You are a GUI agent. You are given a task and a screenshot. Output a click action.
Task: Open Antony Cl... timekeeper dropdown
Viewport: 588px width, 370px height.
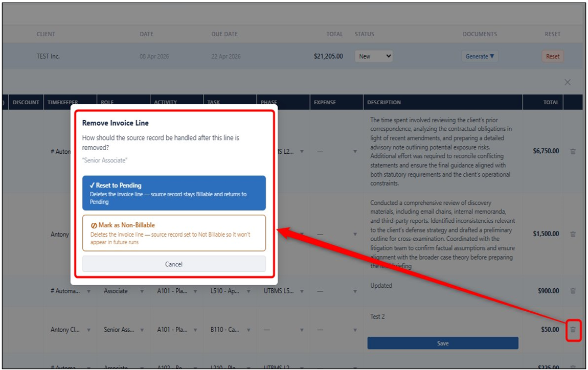pos(89,330)
